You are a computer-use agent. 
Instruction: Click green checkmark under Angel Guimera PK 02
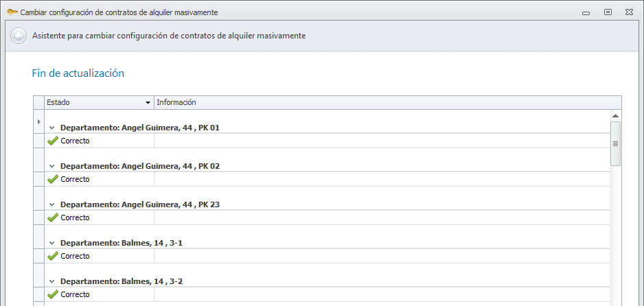tap(53, 179)
